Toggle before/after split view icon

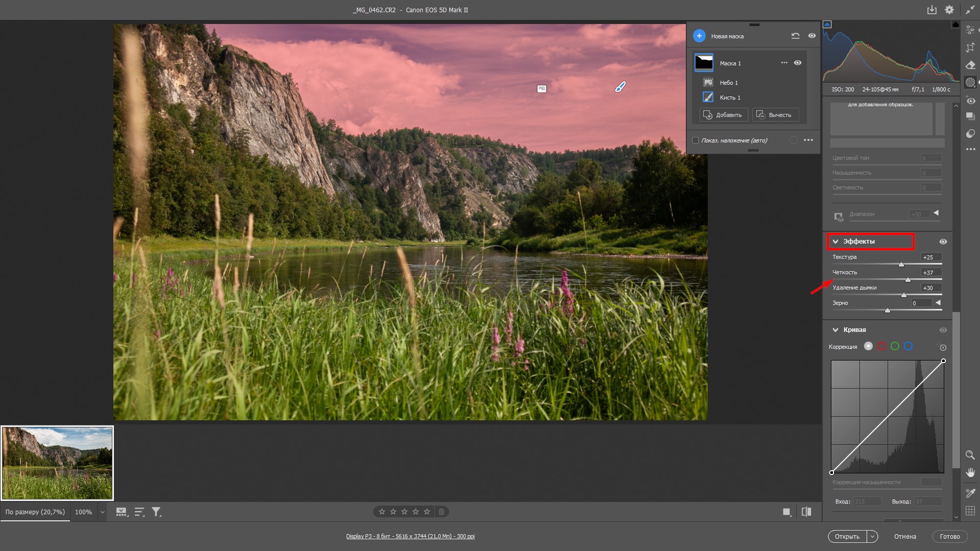806,512
